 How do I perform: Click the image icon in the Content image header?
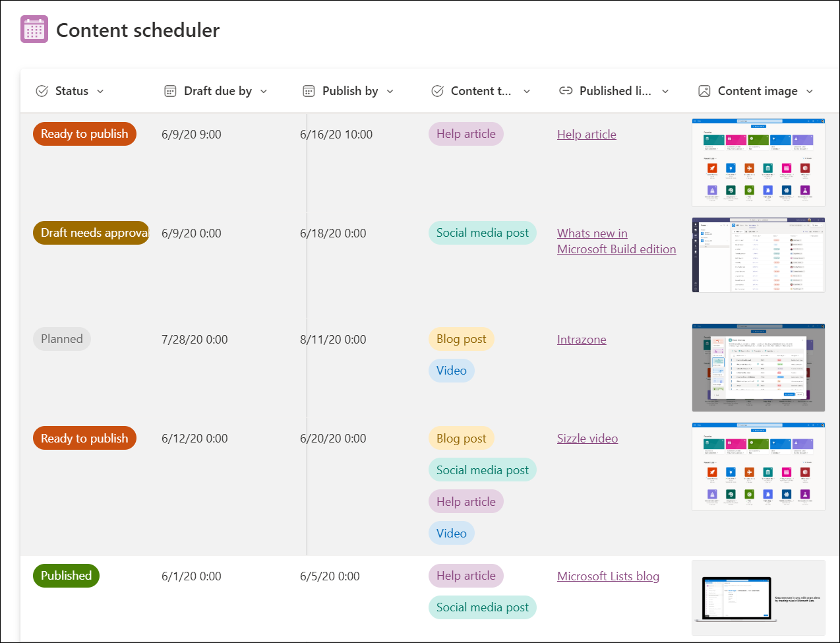click(704, 90)
